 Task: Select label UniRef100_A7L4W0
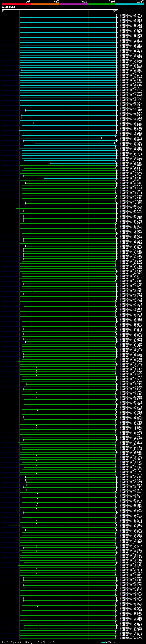coord(131,110)
